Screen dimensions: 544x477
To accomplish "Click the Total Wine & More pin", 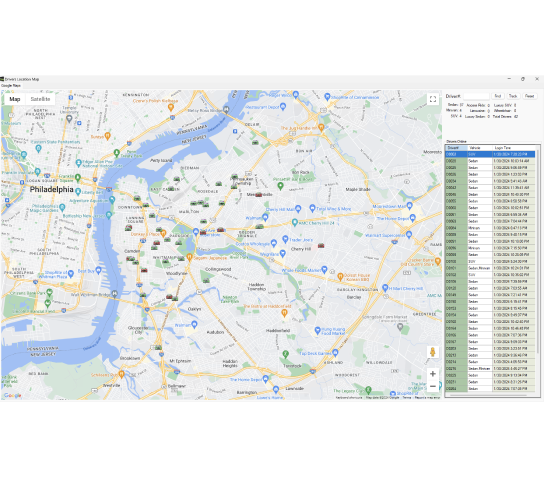I will pos(312,208).
